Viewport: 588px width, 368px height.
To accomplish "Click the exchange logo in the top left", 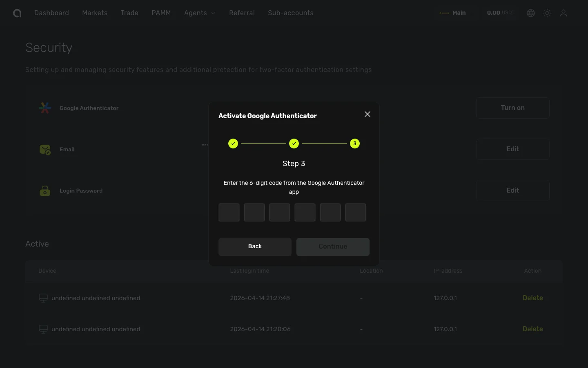I will pyautogui.click(x=17, y=13).
